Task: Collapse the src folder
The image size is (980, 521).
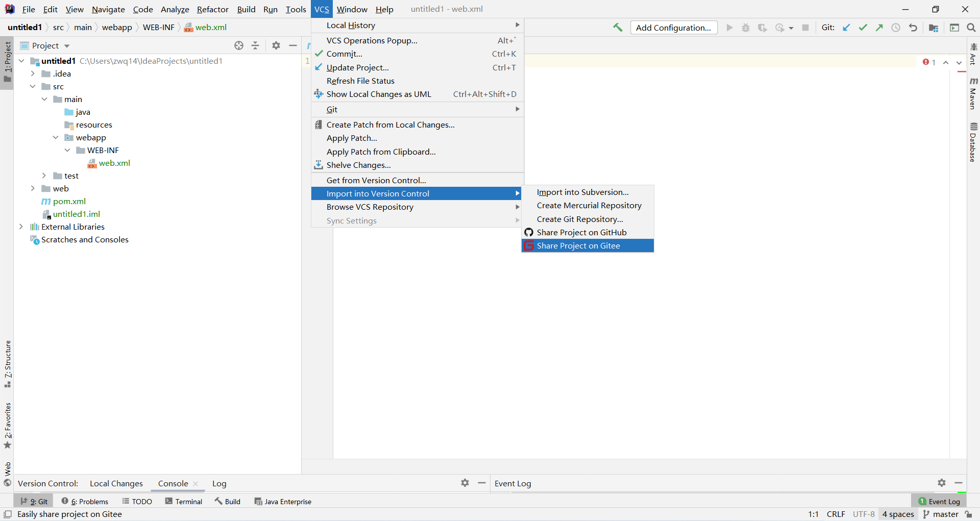Action: (33, 86)
